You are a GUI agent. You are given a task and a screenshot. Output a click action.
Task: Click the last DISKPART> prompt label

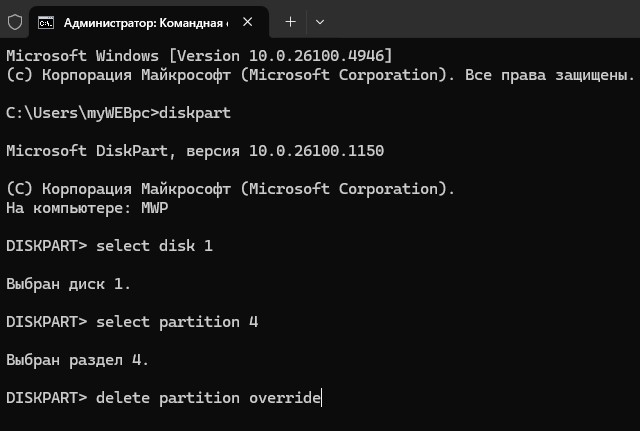[47, 398]
